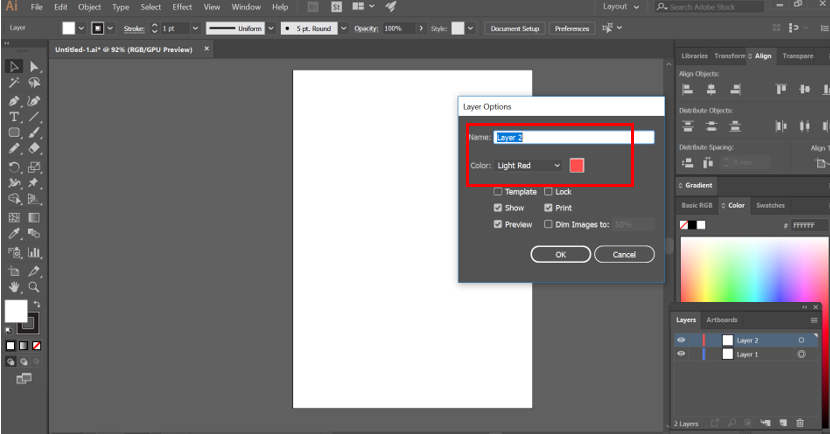Click Horizontal Align Left icon
The width and height of the screenshot is (830, 434).
(x=688, y=89)
